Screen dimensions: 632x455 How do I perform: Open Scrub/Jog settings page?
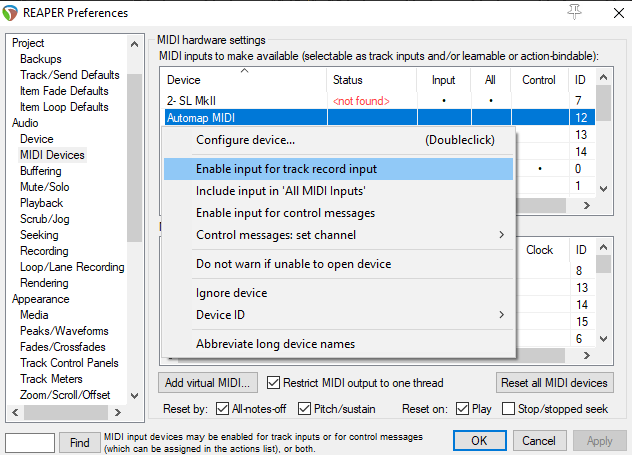(x=45, y=219)
